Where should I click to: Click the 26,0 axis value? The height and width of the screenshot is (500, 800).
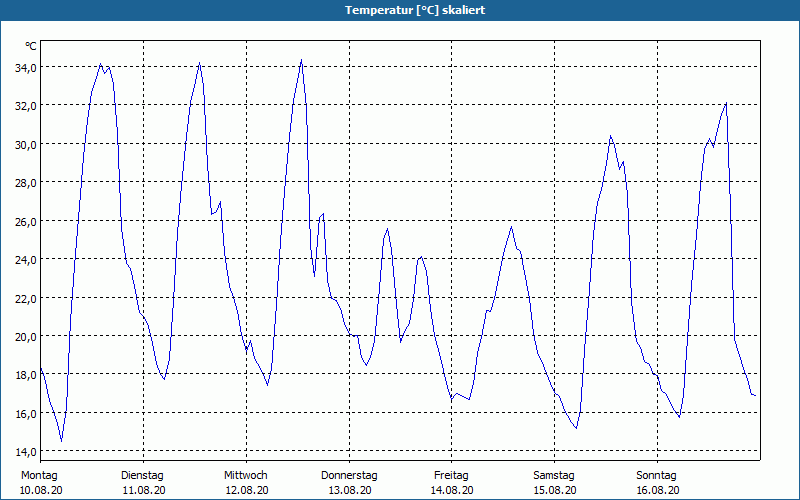[25, 221]
